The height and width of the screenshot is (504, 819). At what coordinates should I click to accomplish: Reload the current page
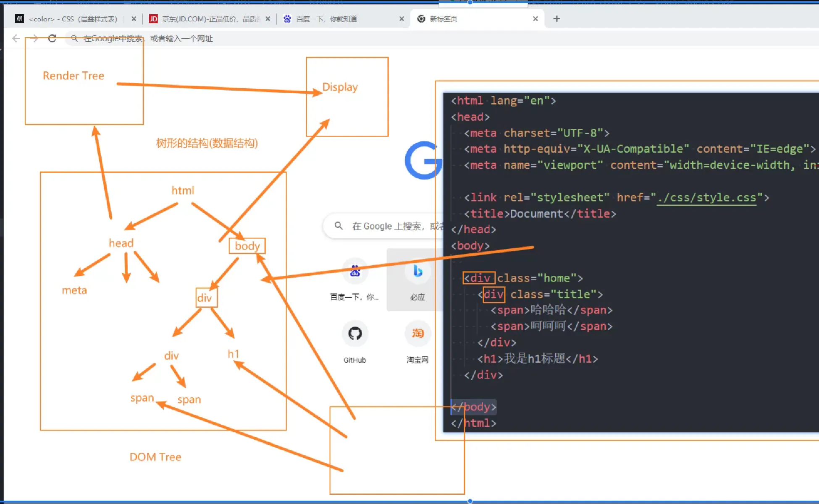click(52, 39)
